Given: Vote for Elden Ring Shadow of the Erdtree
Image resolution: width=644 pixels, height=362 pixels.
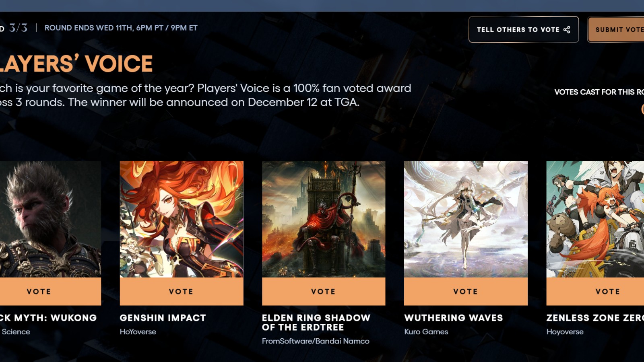Looking at the screenshot, I should [x=324, y=292].
